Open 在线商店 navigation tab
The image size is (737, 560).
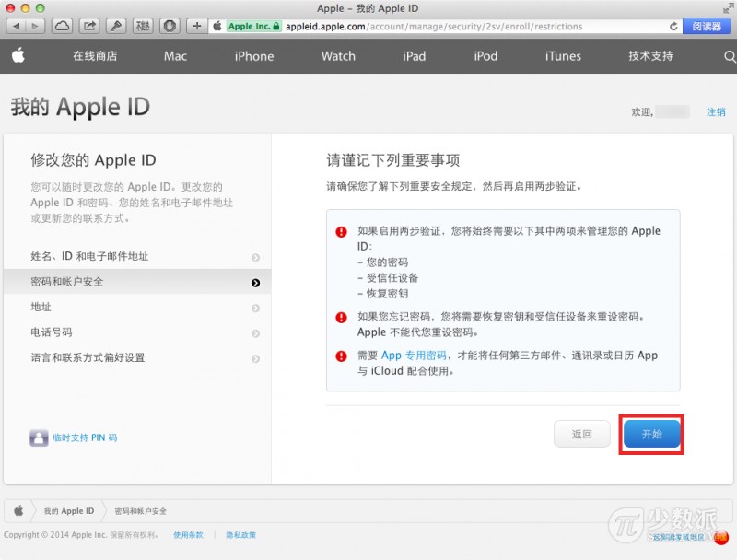coord(95,56)
